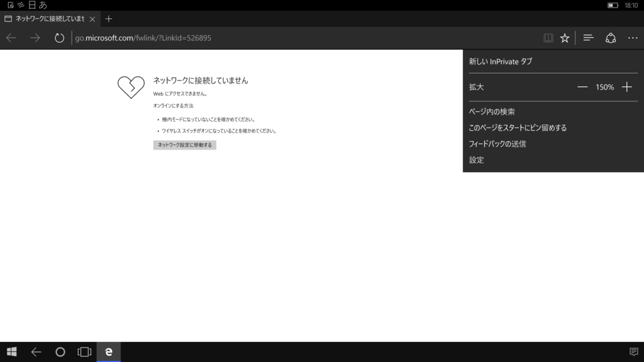Image resolution: width=644 pixels, height=362 pixels.
Task: Click the 日 IME language indicator
Action: pyautogui.click(x=31, y=5)
